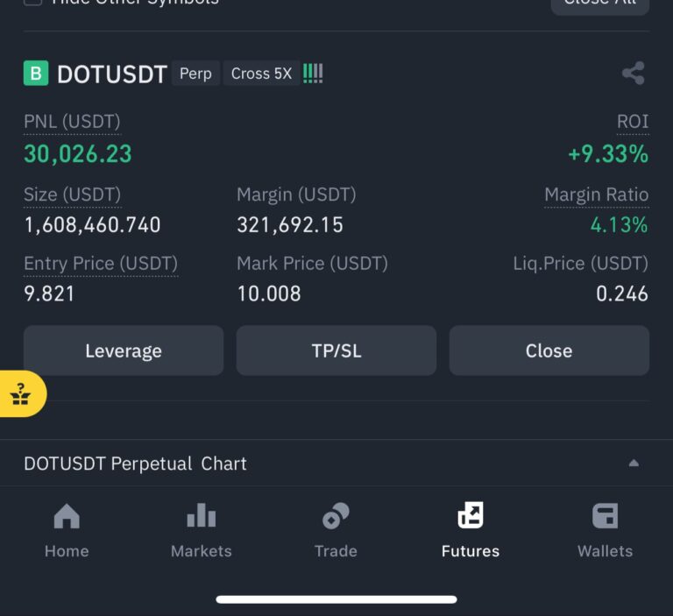Select the Futures tab

[471, 530]
